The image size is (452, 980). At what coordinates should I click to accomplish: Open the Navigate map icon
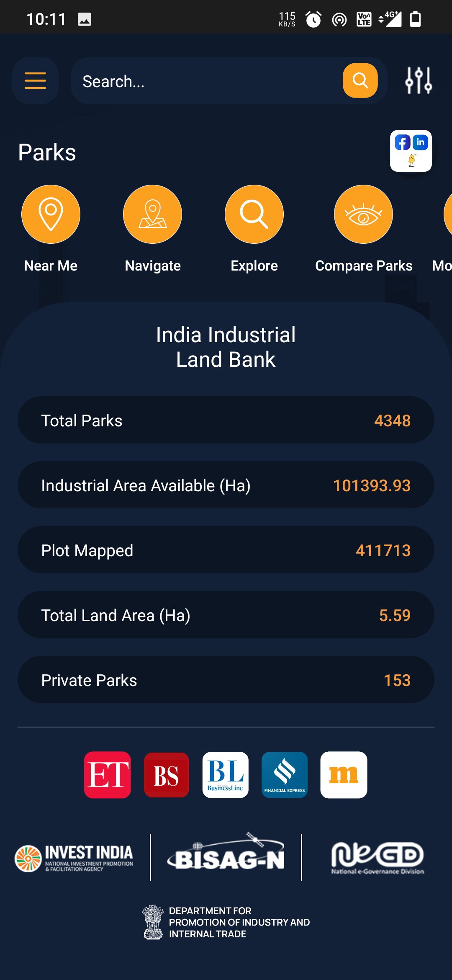[x=153, y=214]
